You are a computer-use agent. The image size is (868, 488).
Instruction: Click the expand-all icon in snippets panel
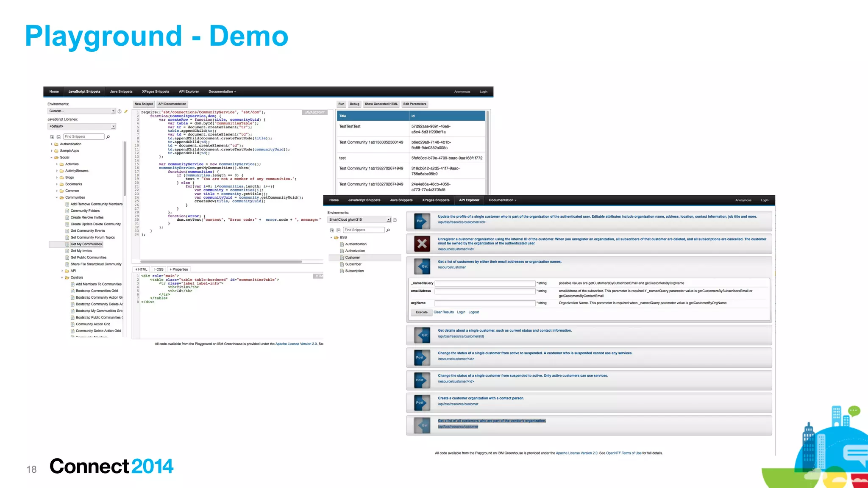tap(52, 137)
